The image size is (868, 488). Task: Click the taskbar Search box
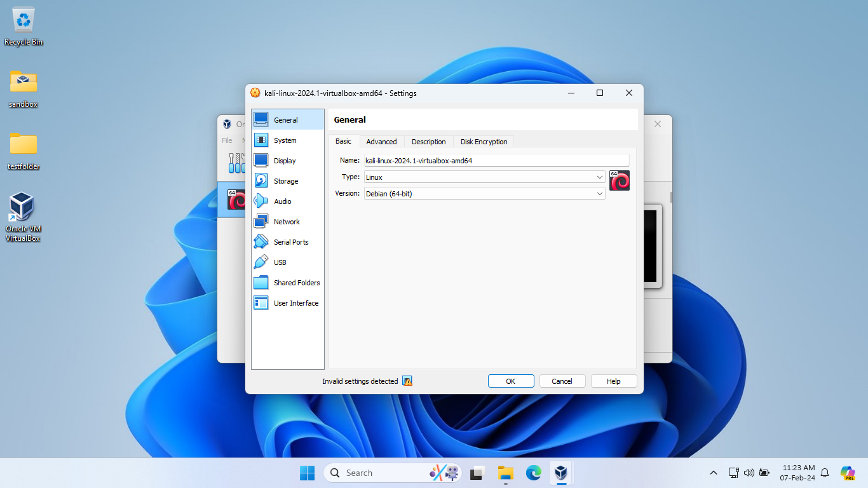tap(393, 473)
